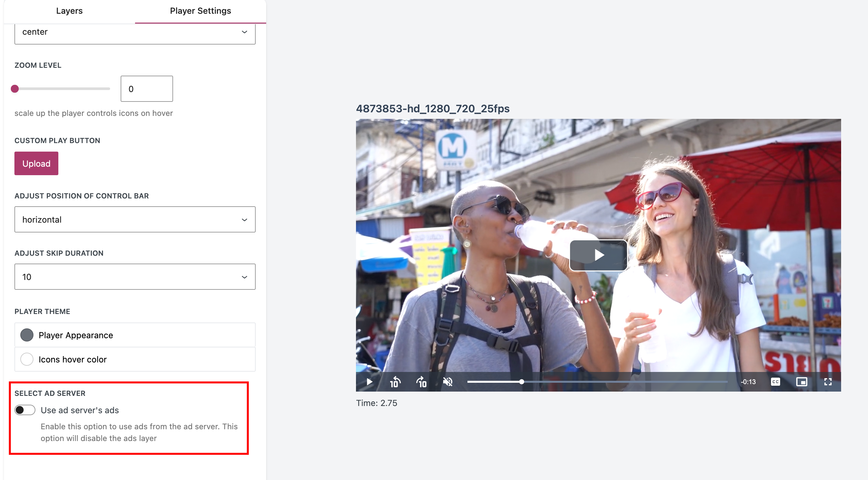Screen dimensions: 868x480
Task: Enter fullscreen with the expand icon
Action: (828, 382)
